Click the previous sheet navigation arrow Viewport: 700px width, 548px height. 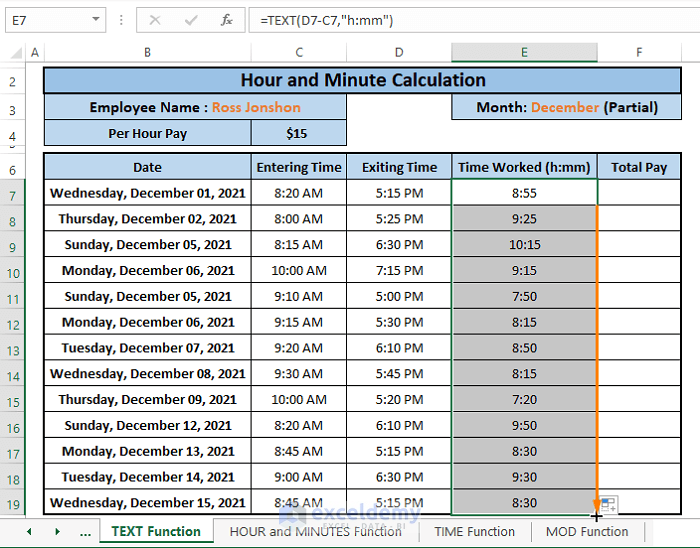click(29, 532)
